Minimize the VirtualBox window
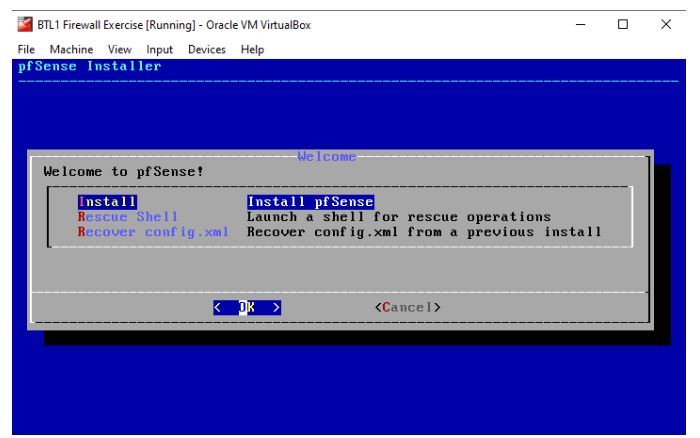Viewport: 700px width, 438px height. click(580, 25)
